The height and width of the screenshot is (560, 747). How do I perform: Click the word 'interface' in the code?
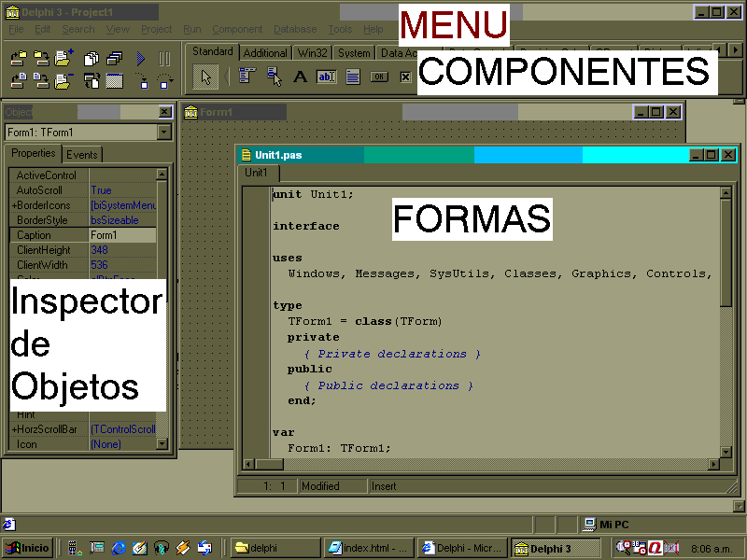306,226
